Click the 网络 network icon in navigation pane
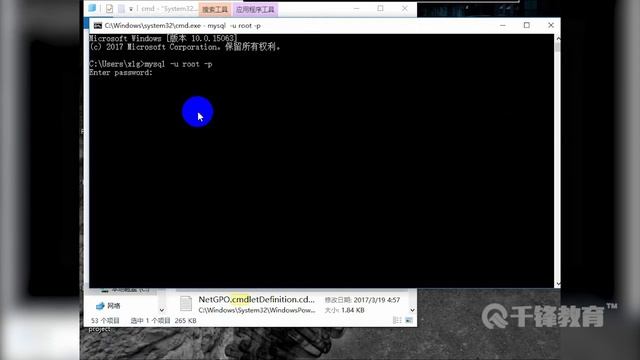 (x=100, y=306)
